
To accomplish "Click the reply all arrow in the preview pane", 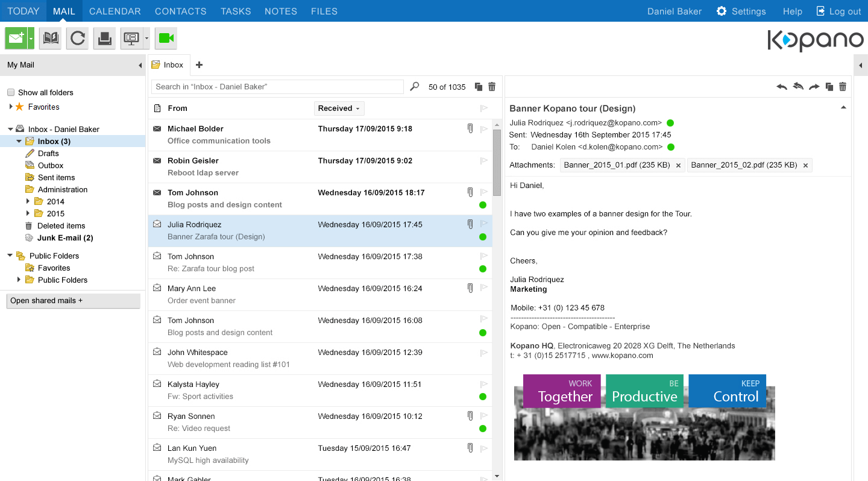I will 798,87.
